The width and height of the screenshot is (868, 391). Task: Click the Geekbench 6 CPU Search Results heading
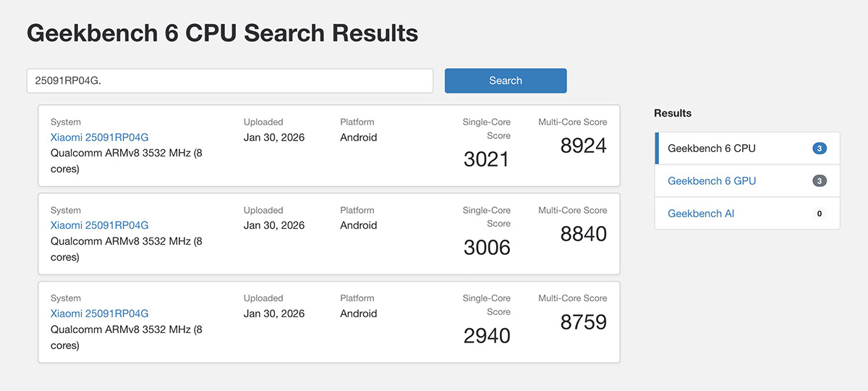[x=222, y=33]
